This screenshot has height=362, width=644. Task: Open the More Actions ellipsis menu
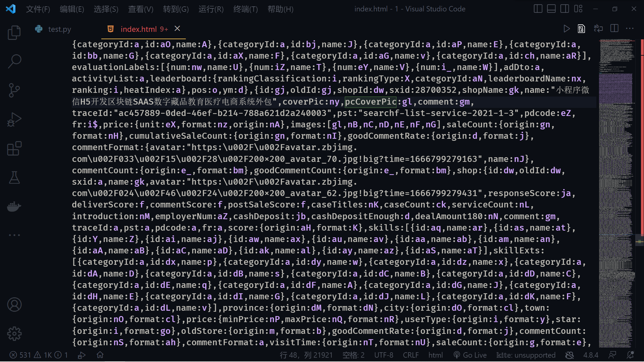630,28
